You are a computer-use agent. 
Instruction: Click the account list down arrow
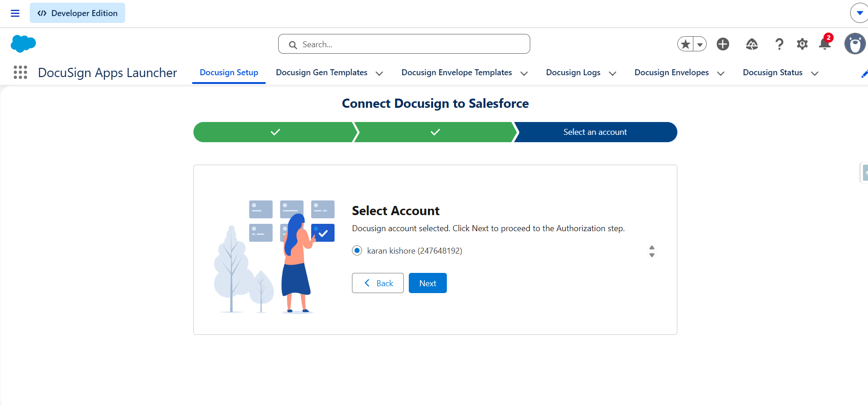click(652, 255)
